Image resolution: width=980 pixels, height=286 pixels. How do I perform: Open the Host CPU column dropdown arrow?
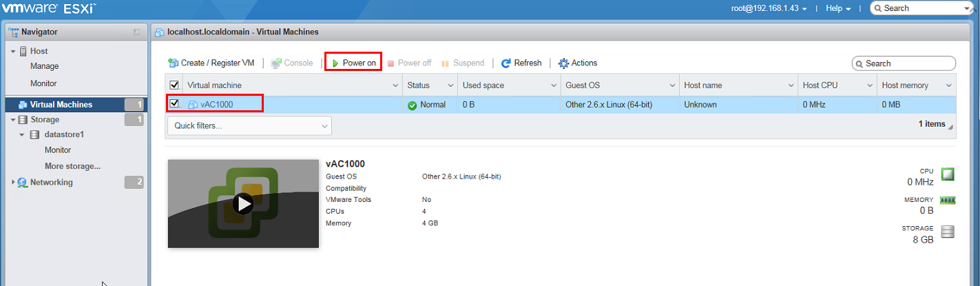tap(870, 85)
